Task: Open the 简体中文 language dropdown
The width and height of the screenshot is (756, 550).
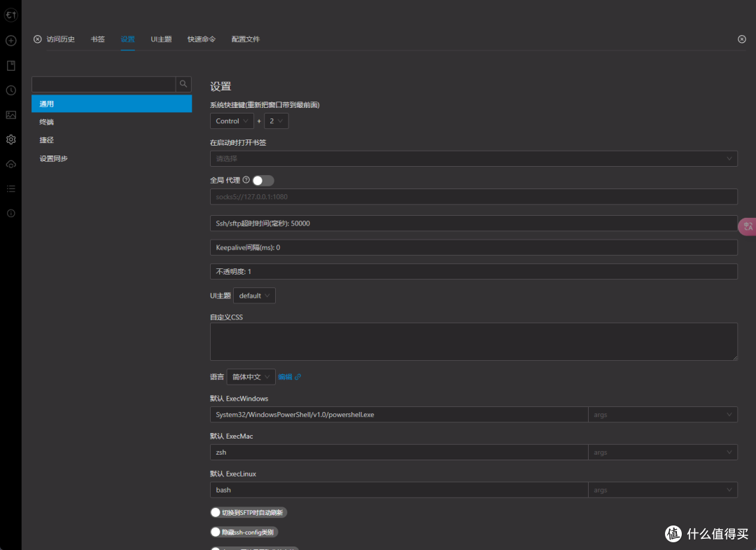Action: click(251, 377)
